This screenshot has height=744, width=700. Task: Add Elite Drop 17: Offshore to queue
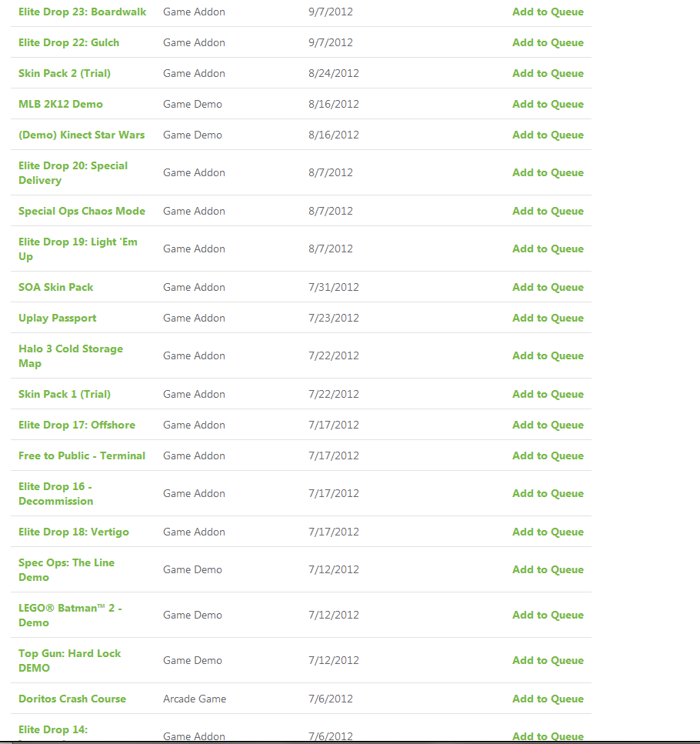point(548,425)
